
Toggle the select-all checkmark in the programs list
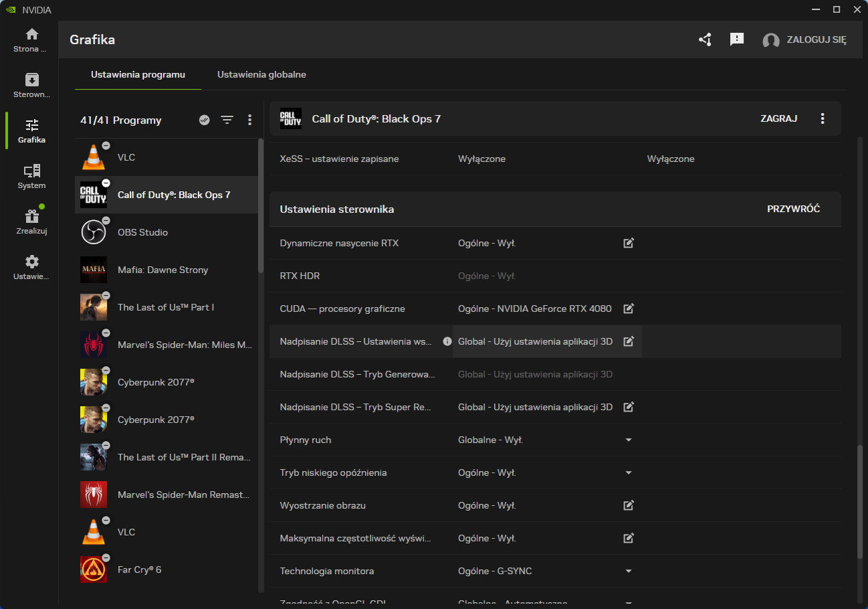click(x=205, y=120)
